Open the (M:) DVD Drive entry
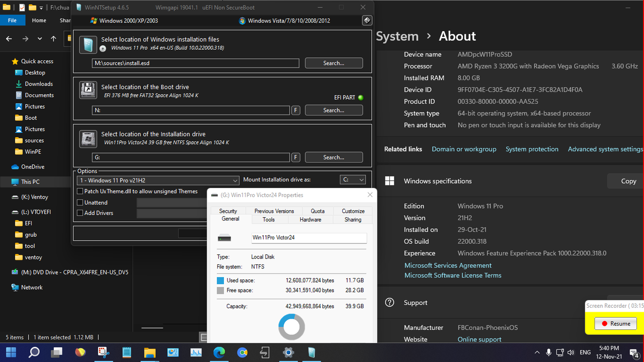Viewport: 644px width, 362px height. tap(70, 273)
